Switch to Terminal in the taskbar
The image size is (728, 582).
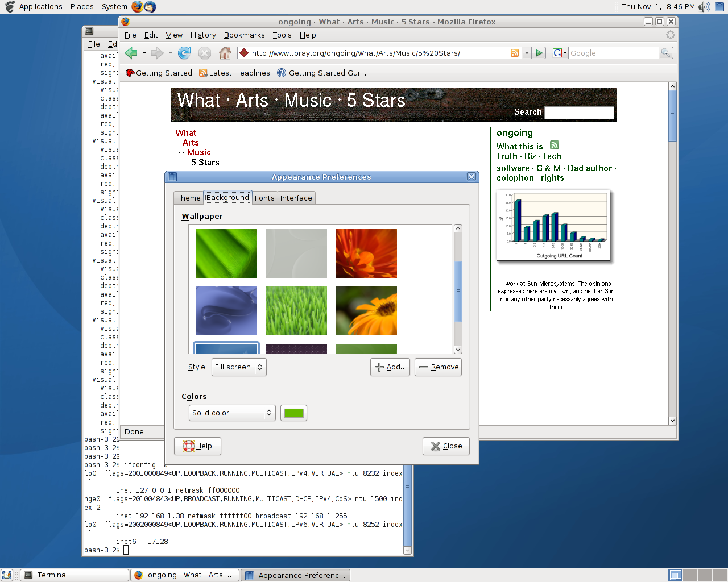click(x=75, y=575)
